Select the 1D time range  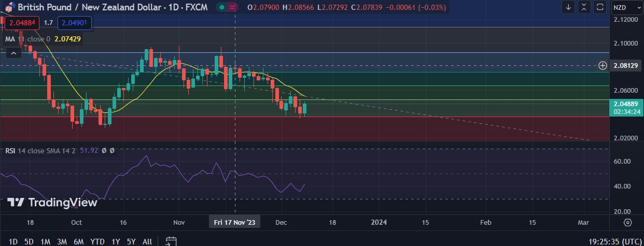(13, 241)
